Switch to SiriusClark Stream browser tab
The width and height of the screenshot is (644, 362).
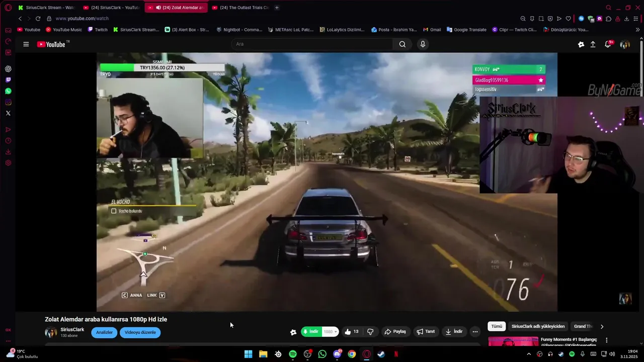[x=46, y=8]
